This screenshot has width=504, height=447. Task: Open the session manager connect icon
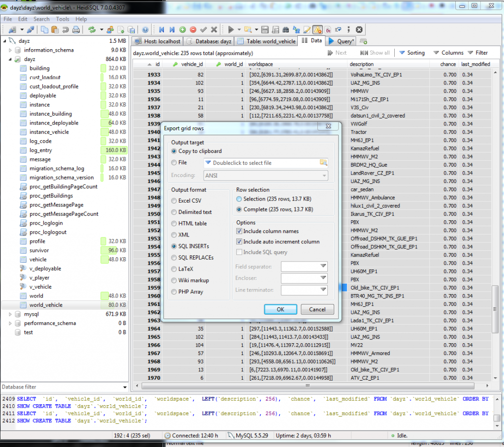(12, 30)
